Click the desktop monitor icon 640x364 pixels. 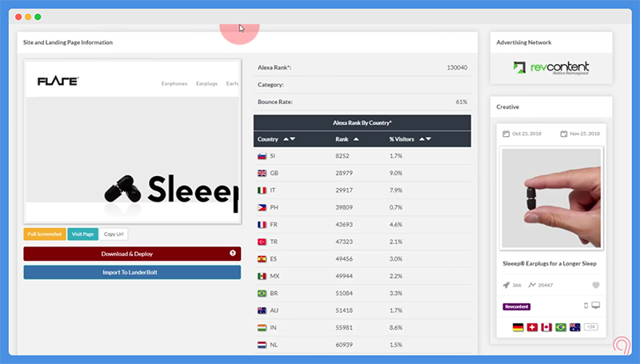coord(596,306)
